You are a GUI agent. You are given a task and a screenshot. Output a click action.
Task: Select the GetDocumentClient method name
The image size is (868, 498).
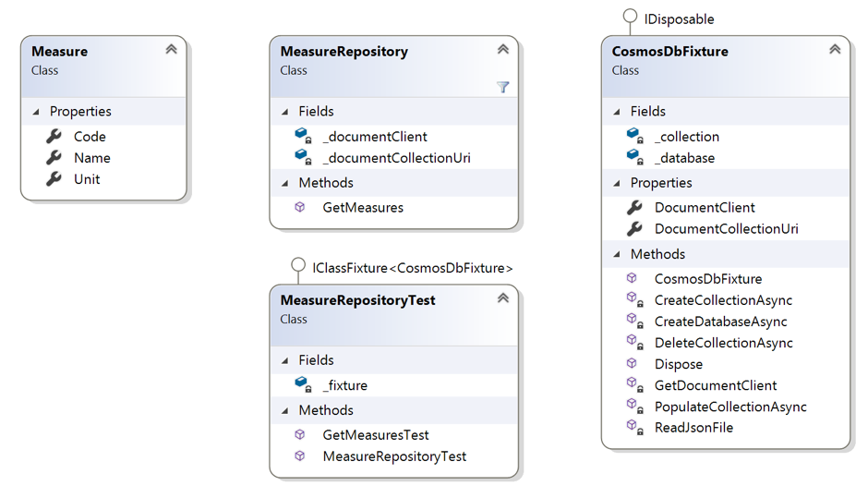pyautogui.click(x=716, y=385)
